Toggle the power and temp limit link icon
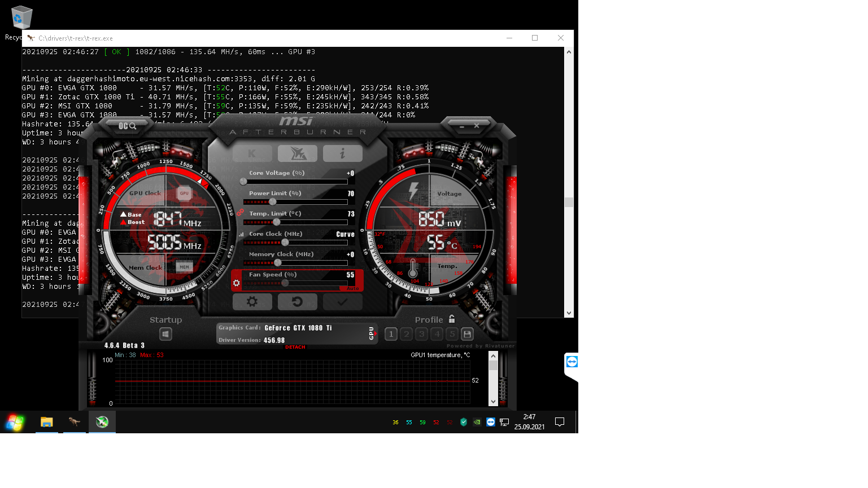The image size is (868, 488). pyautogui.click(x=240, y=213)
